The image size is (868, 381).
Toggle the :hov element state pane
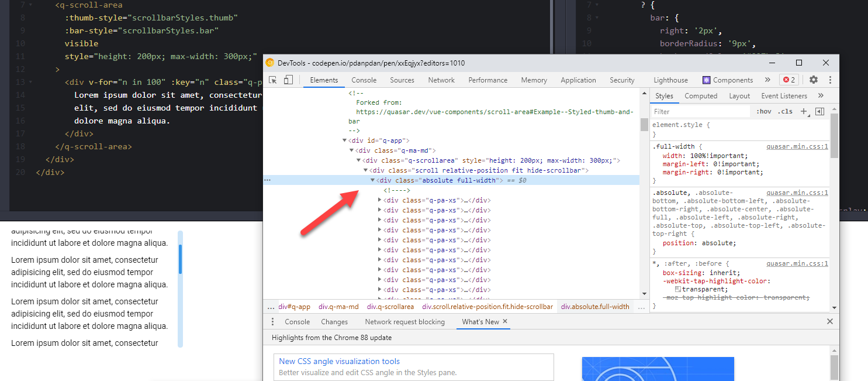pos(763,111)
